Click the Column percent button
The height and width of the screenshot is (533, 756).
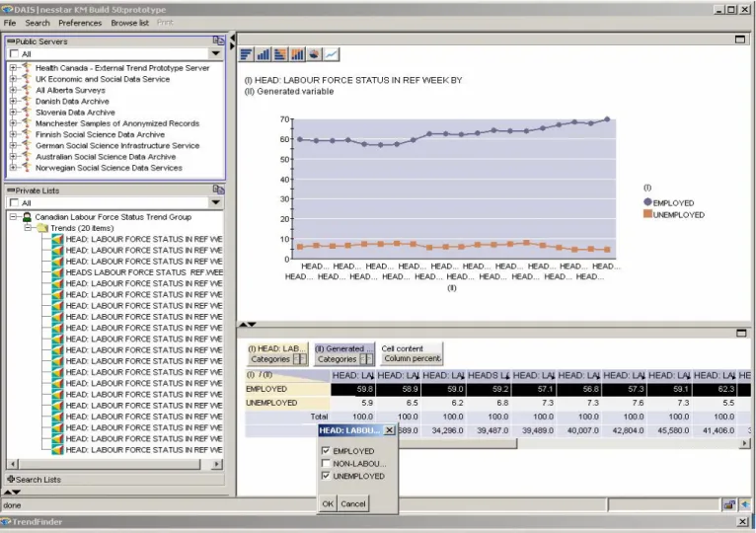413,359
